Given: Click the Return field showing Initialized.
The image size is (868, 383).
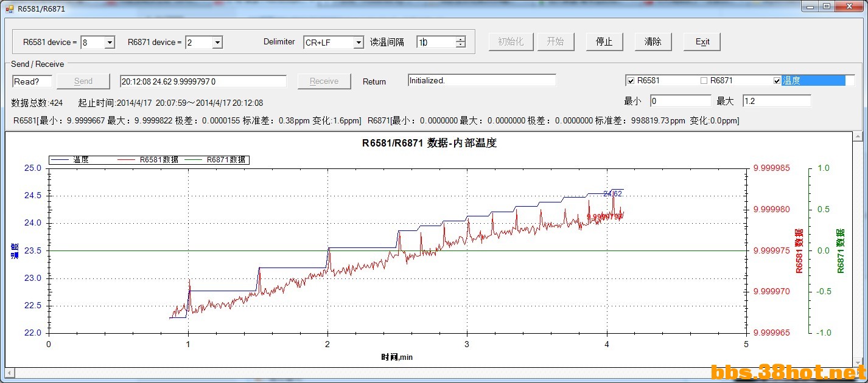Looking at the screenshot, I should pyautogui.click(x=482, y=80).
